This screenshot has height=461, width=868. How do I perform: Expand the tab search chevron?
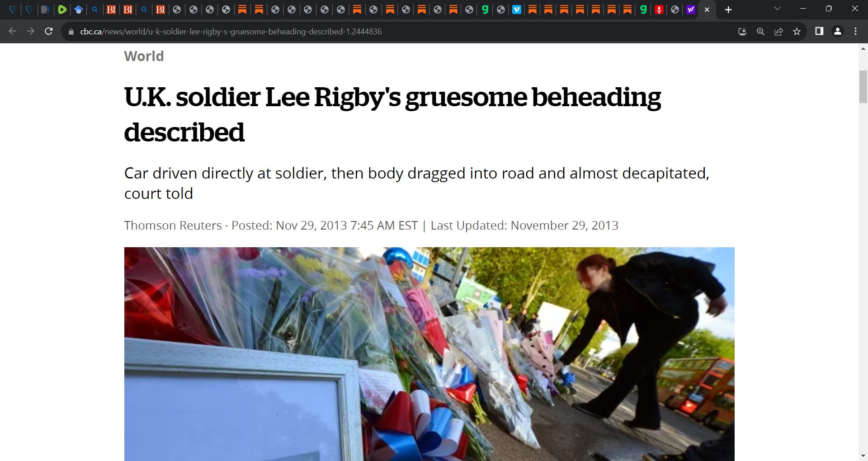tap(777, 9)
